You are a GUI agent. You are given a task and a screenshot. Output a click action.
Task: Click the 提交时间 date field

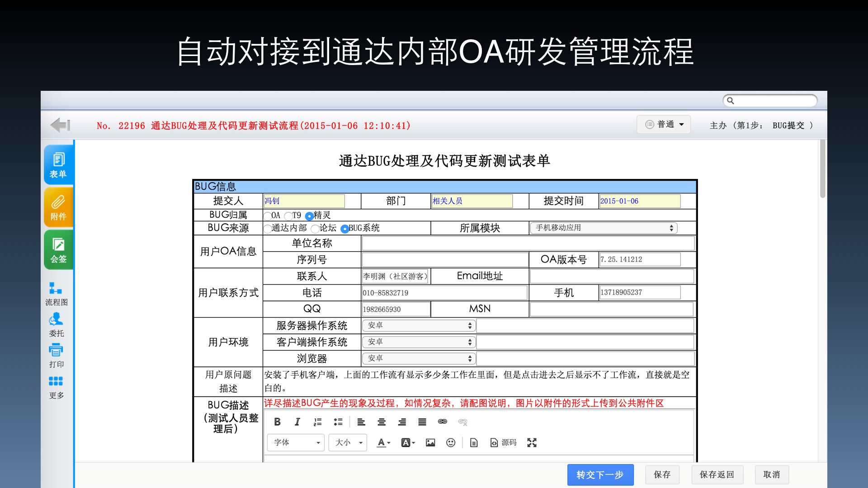point(640,201)
